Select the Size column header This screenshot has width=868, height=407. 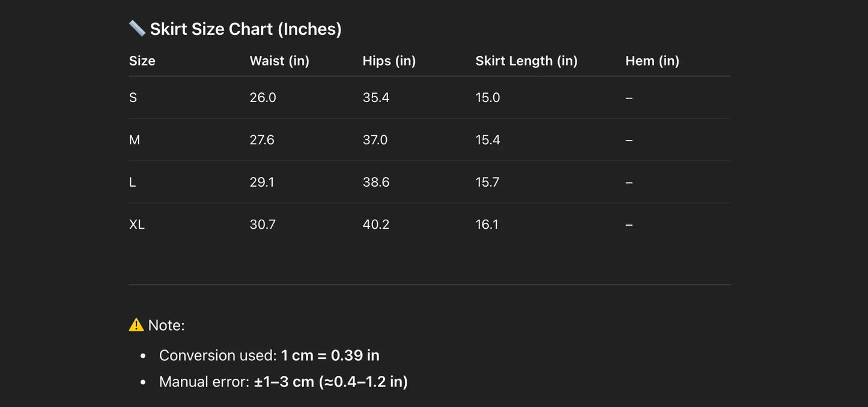click(x=142, y=61)
